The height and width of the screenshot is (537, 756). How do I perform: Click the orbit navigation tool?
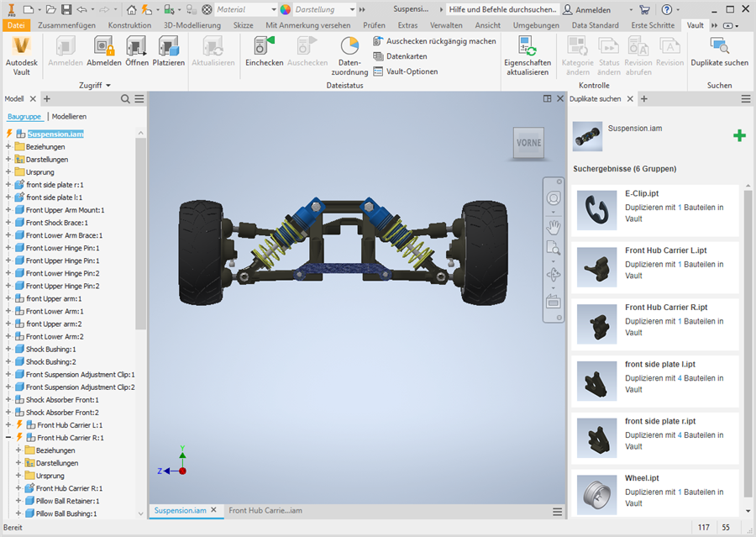[554, 275]
